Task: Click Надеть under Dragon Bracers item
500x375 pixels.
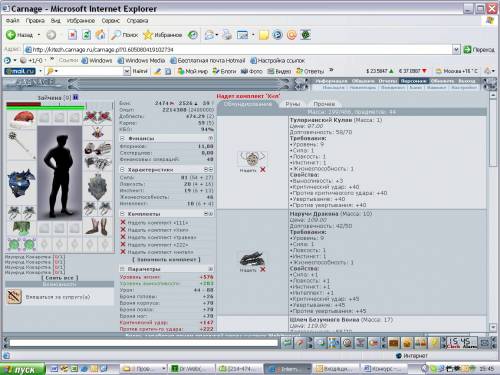Action: pyautogui.click(x=248, y=270)
